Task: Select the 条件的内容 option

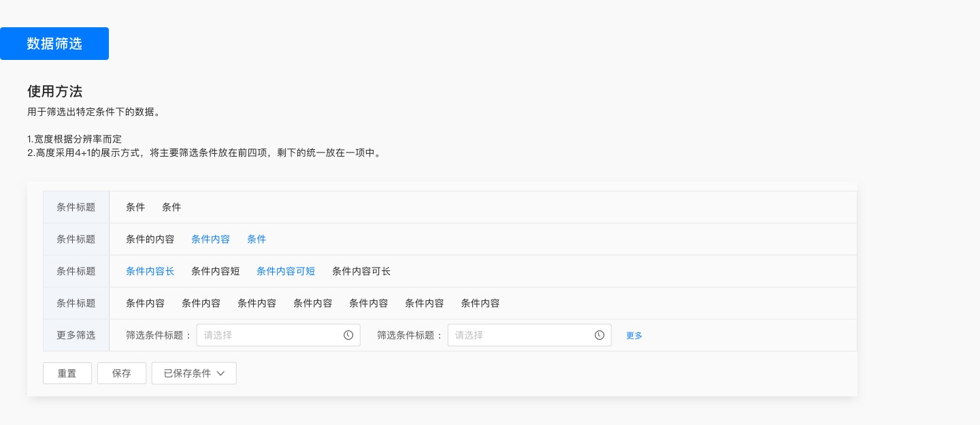Action: point(150,239)
